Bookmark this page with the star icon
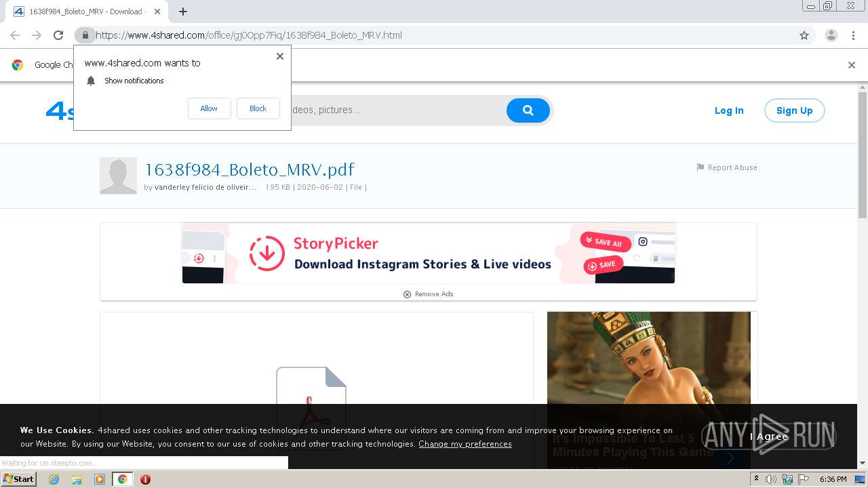 804,35
